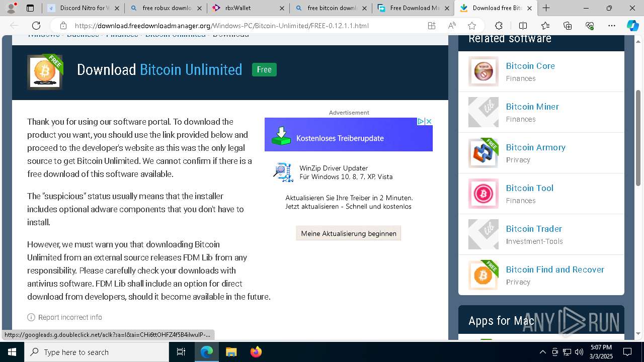
Task: Open a new browser tab
Action: coord(546,8)
